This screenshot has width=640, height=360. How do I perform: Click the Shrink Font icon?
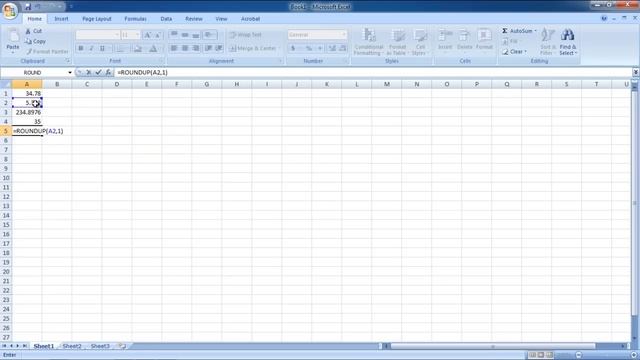pyautogui.click(x=158, y=35)
